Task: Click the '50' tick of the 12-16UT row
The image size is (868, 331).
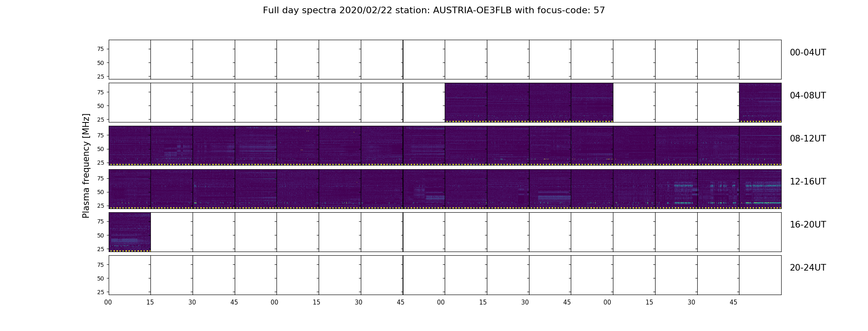Action: click(100, 192)
